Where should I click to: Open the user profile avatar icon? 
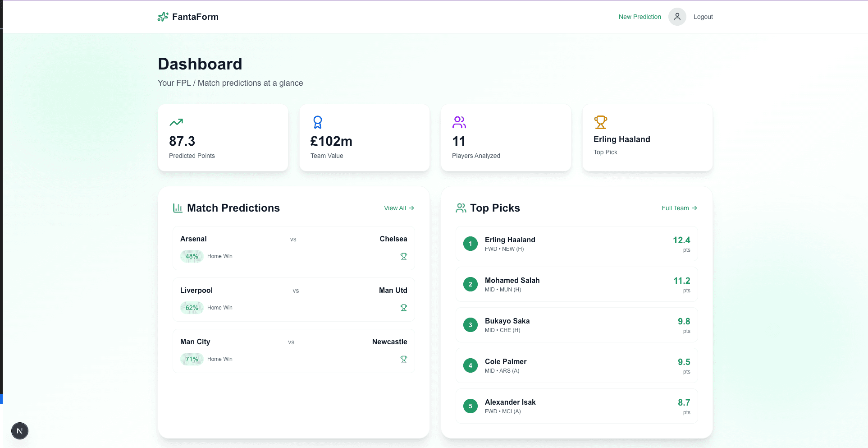pos(677,17)
